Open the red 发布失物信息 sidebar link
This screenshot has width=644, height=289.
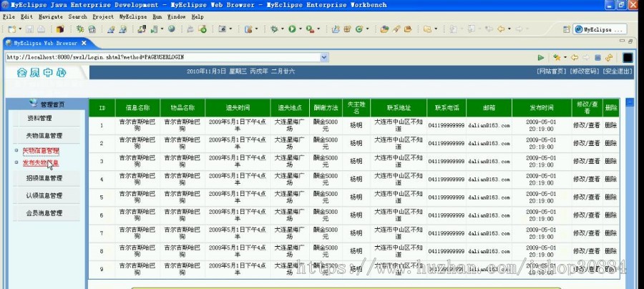(x=41, y=162)
